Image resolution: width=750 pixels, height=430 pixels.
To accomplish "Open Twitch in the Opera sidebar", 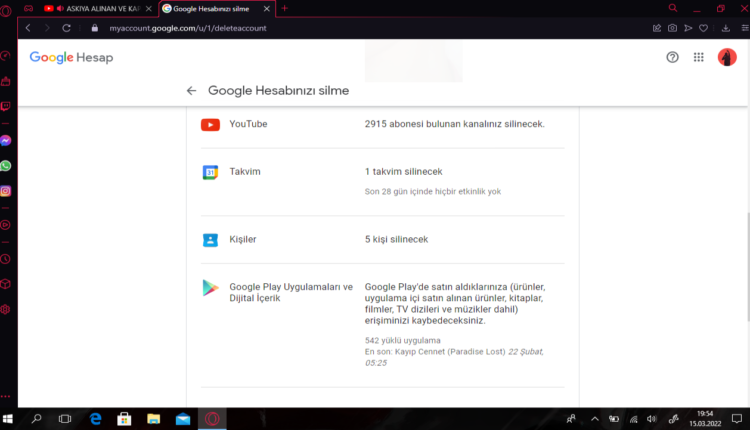I will point(6,106).
